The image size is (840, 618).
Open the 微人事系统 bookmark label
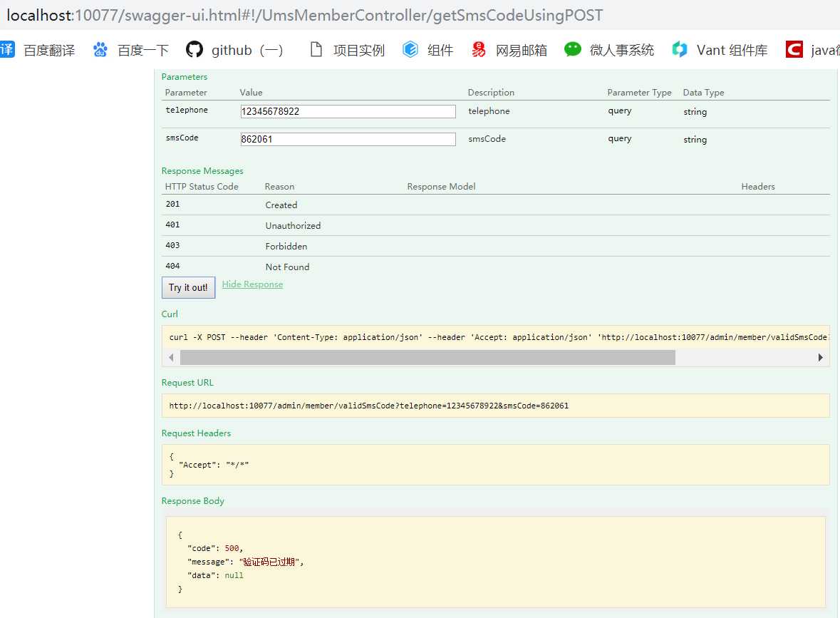tap(622, 51)
